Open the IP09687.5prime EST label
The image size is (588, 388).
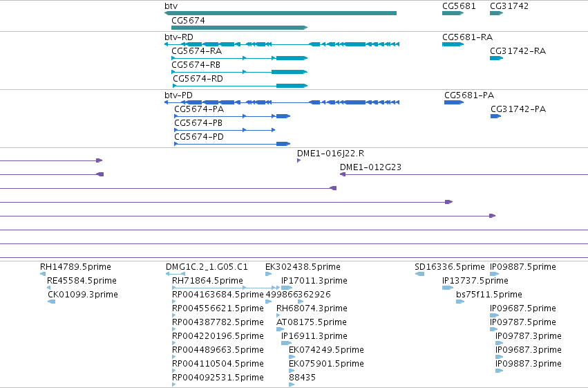point(523,308)
